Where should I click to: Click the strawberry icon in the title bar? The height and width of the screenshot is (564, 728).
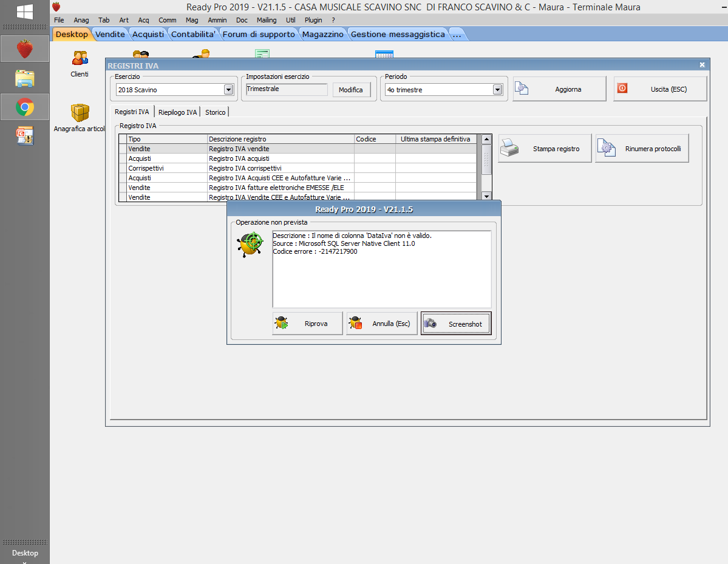point(56,7)
